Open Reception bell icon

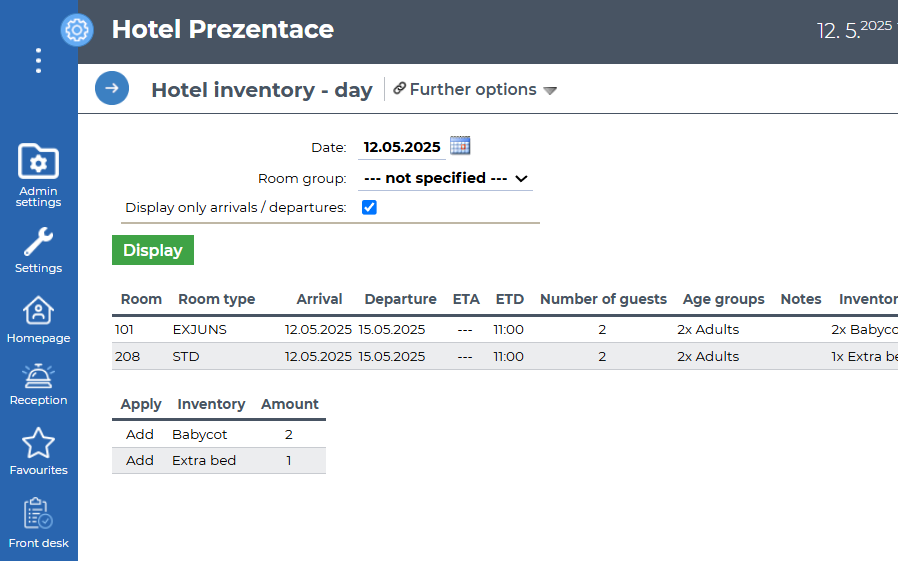pyautogui.click(x=38, y=376)
